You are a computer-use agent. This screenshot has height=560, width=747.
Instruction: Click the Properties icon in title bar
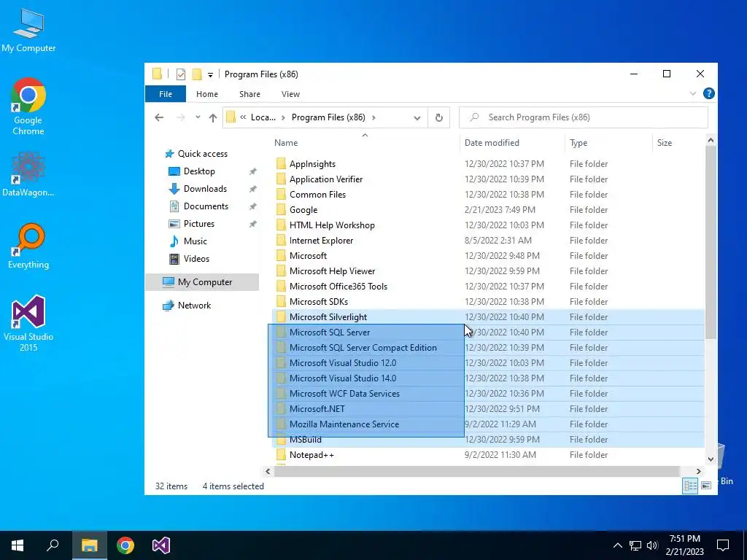[181, 74]
